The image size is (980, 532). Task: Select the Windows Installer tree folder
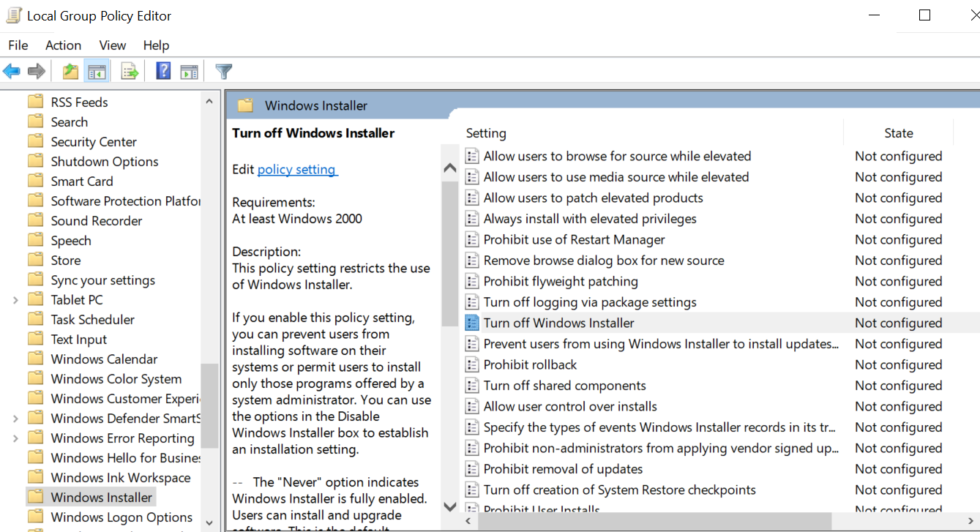tap(102, 498)
